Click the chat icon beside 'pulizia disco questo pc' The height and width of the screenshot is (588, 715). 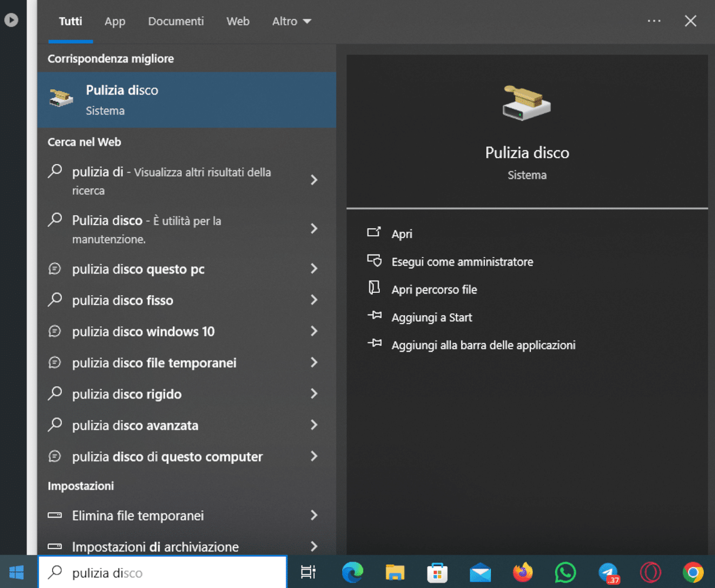(x=55, y=269)
